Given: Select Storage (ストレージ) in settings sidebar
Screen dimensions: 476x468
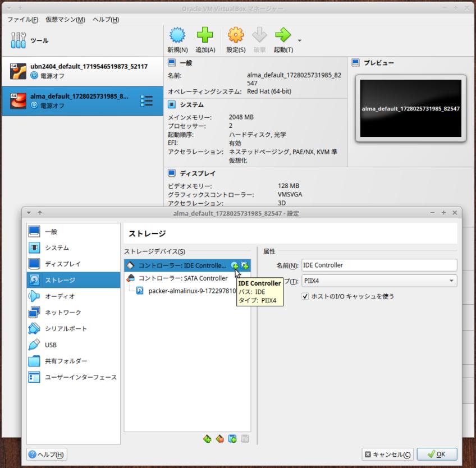Looking at the screenshot, I should pyautogui.click(x=74, y=280).
